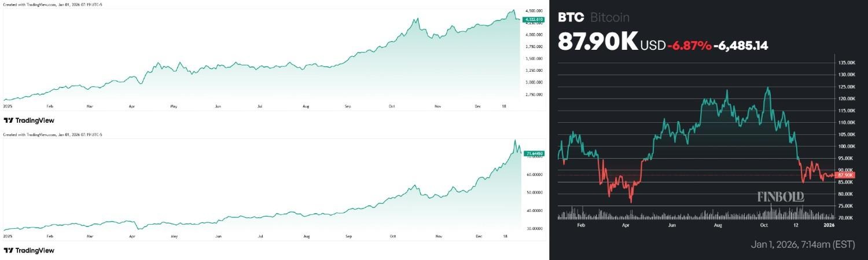868x260 pixels.
Task: Select the red -6.87% change value
Action: pyautogui.click(x=689, y=45)
